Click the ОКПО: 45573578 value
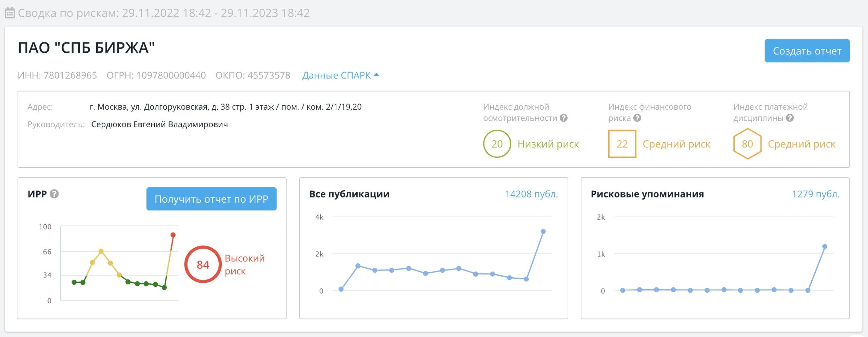 (253, 75)
